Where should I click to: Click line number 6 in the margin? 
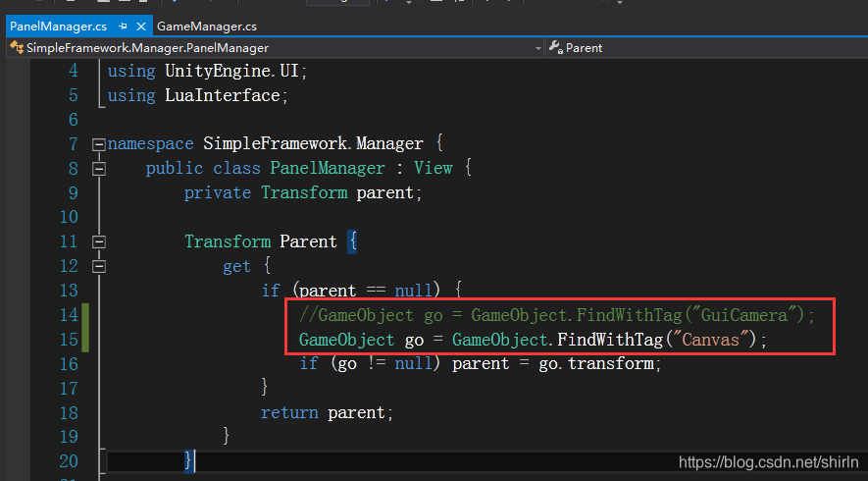point(74,120)
